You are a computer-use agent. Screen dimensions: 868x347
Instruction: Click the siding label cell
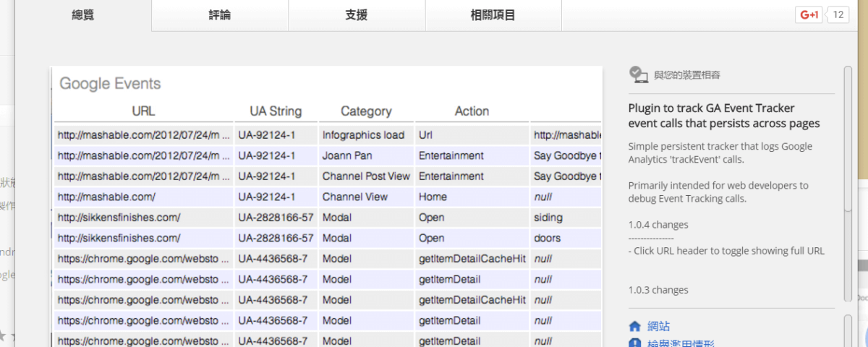(x=566, y=218)
